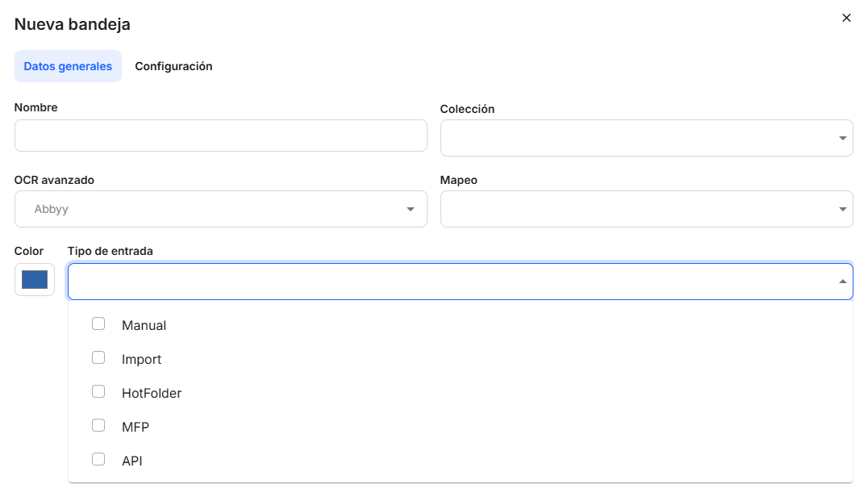
Task: Select the Datos generales tab
Action: (x=68, y=66)
